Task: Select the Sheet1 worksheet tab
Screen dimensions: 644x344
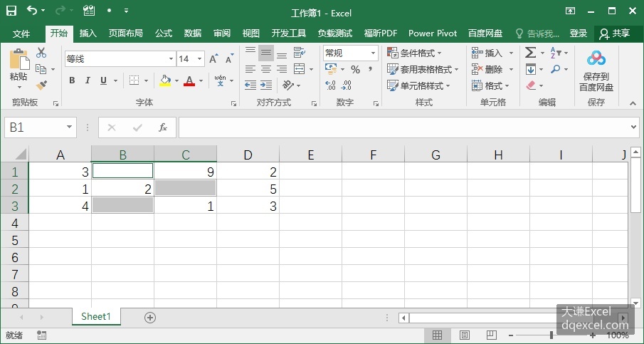Action: pos(96,316)
